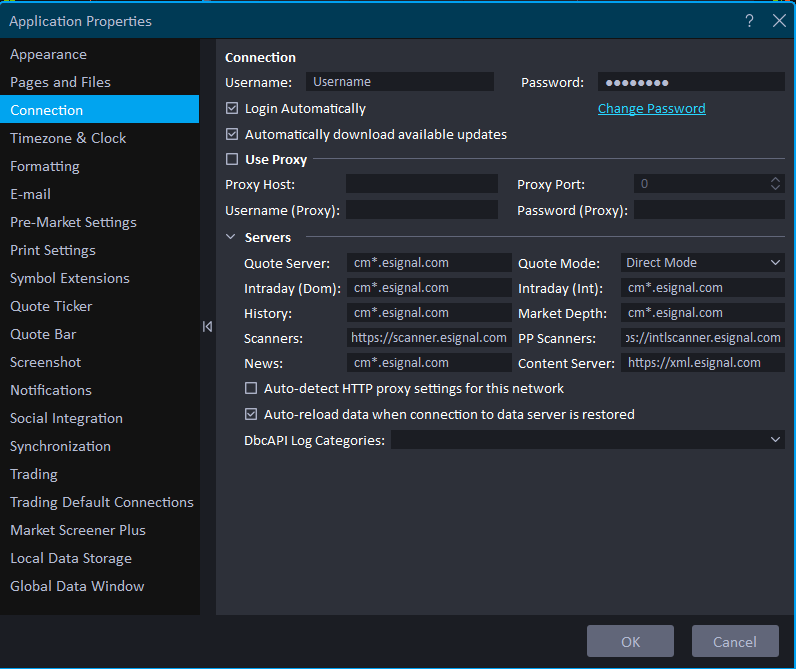
Task: Click the help question mark icon
Action: [749, 21]
